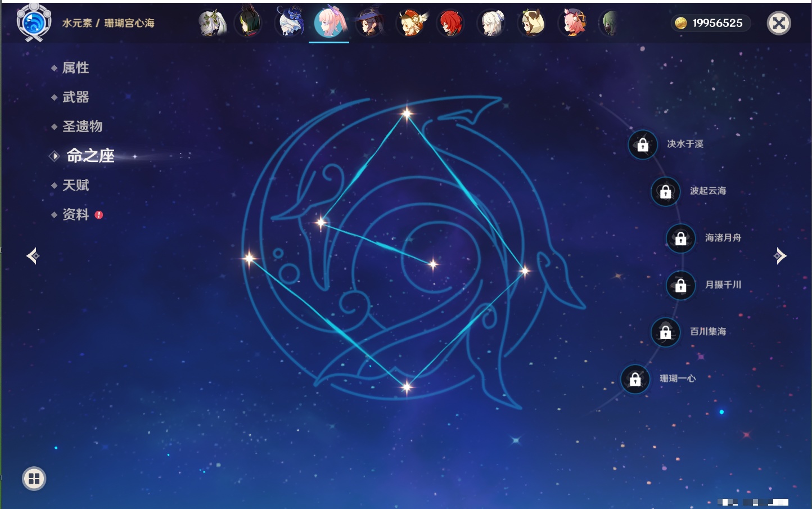
Task: View the 海渚月舟 constellation label
Action: [723, 238]
